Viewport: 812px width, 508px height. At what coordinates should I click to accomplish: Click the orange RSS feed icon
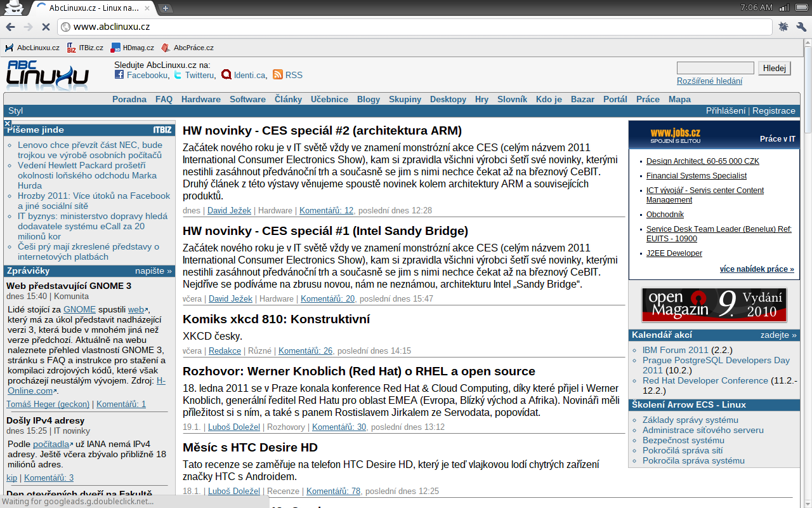[278, 75]
